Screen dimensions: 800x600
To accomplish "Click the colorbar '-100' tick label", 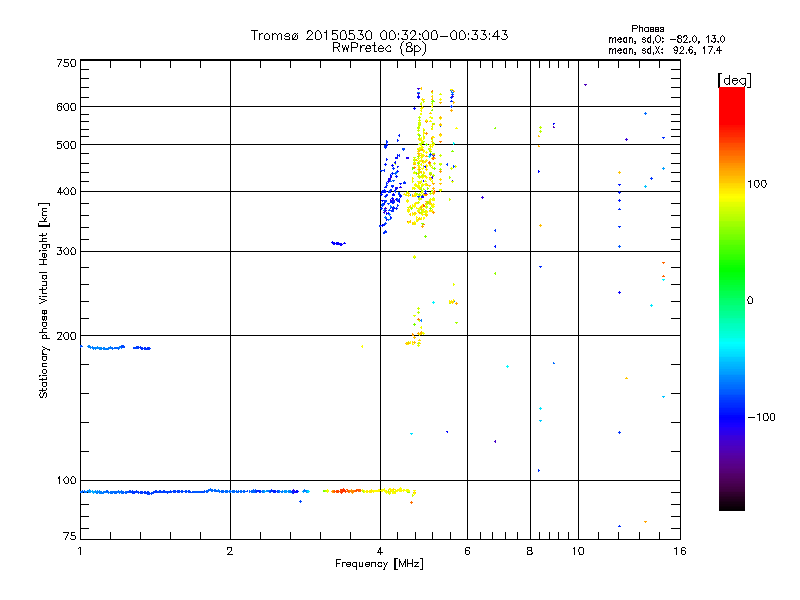I will [x=761, y=417].
